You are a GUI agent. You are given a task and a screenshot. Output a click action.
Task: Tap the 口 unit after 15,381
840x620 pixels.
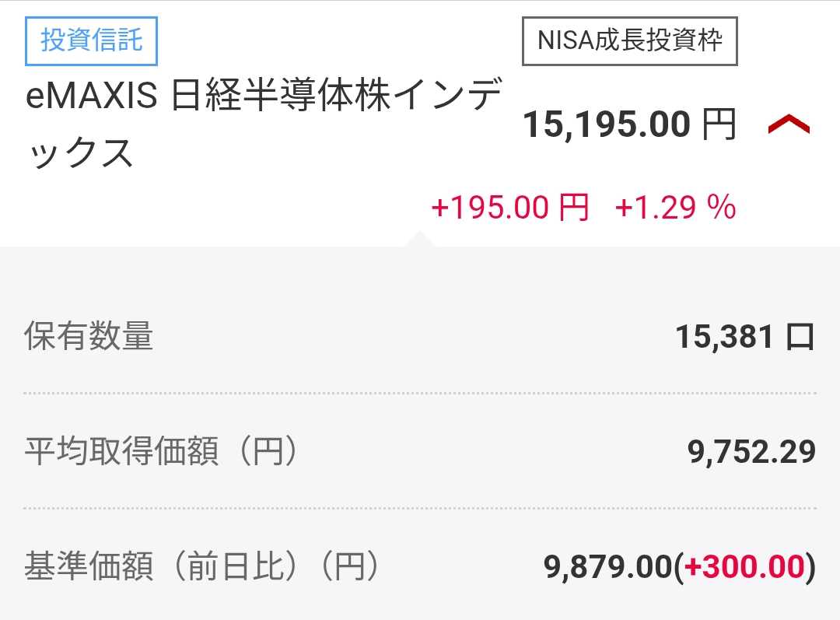pyautogui.click(x=800, y=338)
